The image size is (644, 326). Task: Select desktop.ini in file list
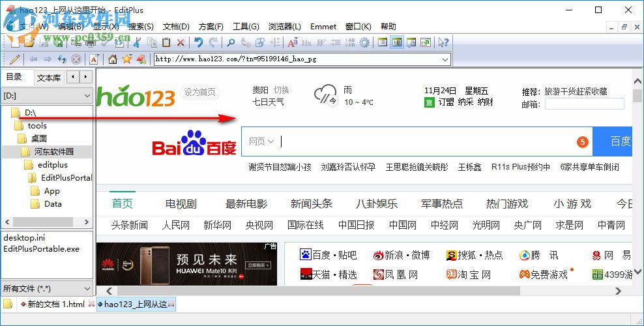pyautogui.click(x=24, y=238)
